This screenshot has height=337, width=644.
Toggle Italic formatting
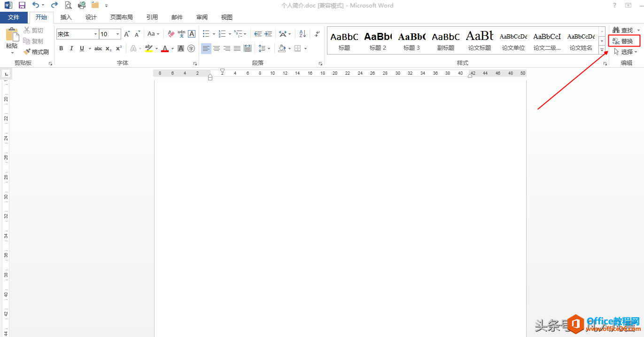[x=71, y=48]
